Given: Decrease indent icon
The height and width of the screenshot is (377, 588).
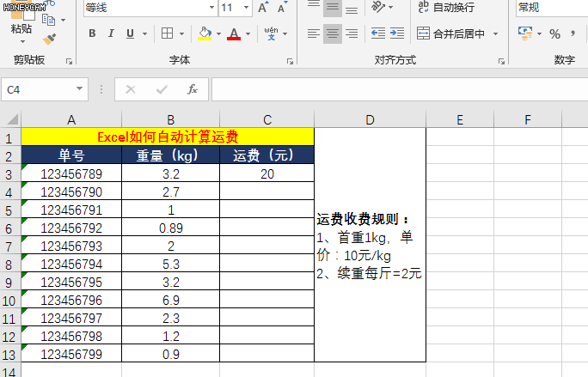Looking at the screenshot, I should (378, 33).
